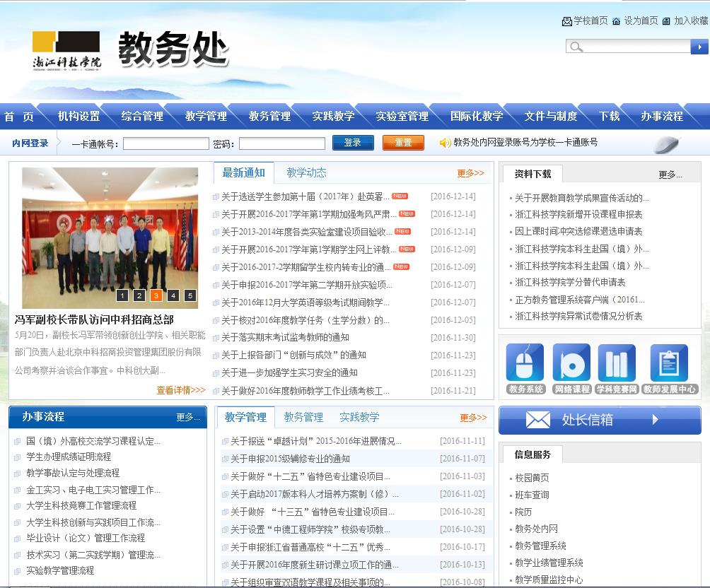Open download 浙江科技学院学分替代申请表
Screen dimensions: 710x588
pyautogui.click(x=570, y=282)
